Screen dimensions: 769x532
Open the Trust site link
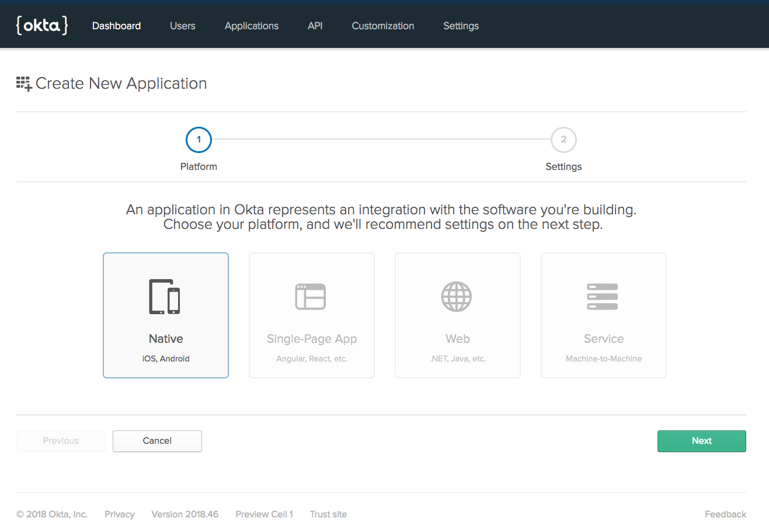coord(328,514)
